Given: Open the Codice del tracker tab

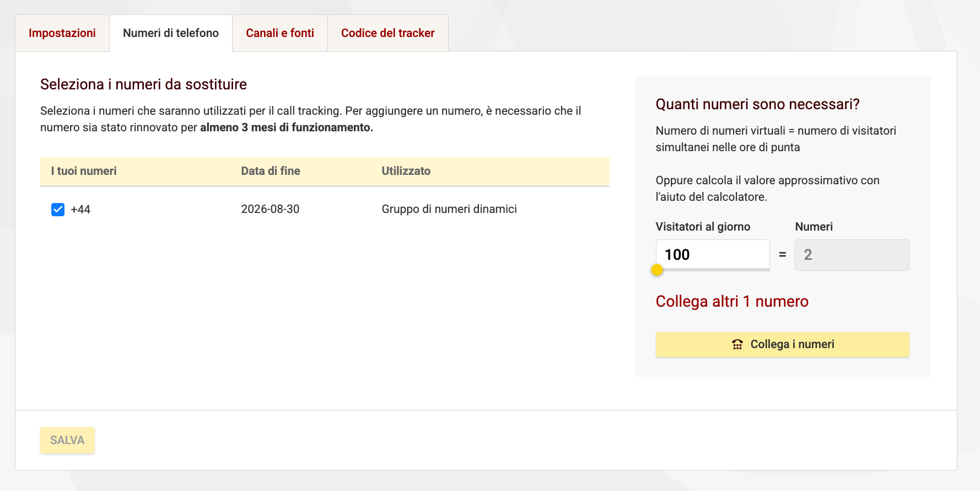Looking at the screenshot, I should (x=387, y=33).
